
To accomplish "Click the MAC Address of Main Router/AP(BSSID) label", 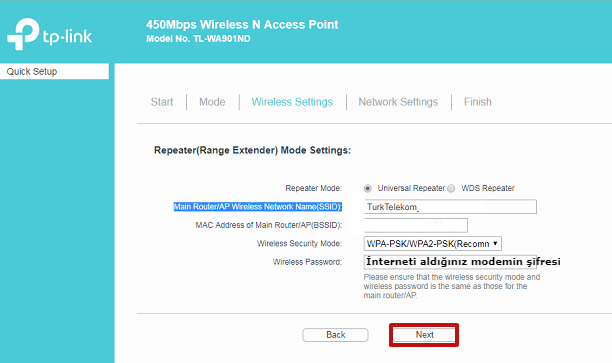I will pos(269,225).
